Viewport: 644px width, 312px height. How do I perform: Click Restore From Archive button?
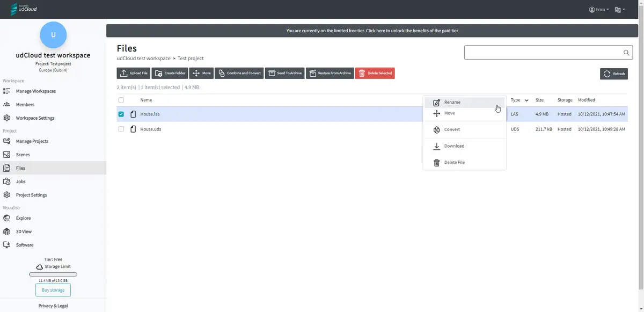[330, 73]
